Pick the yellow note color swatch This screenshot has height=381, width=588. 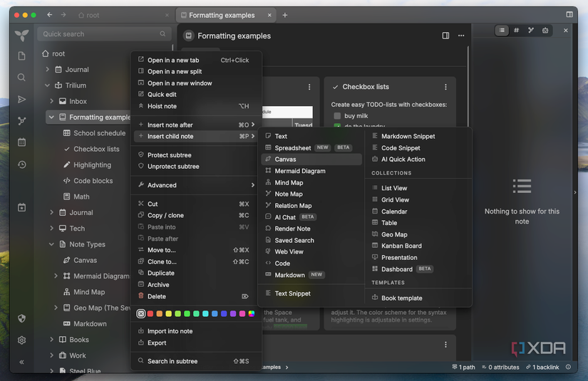click(x=169, y=313)
